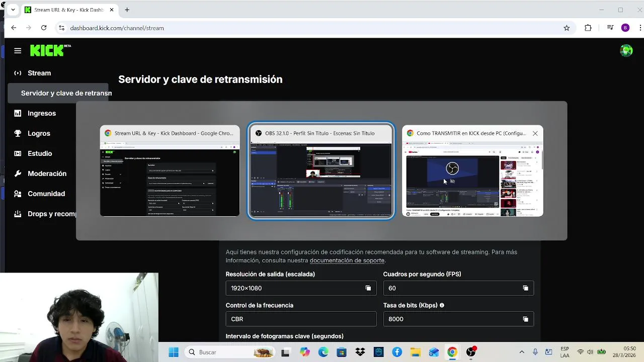644x362 pixels.
Task: Click the Control de la frecuencia CBR field
Action: click(x=301, y=319)
